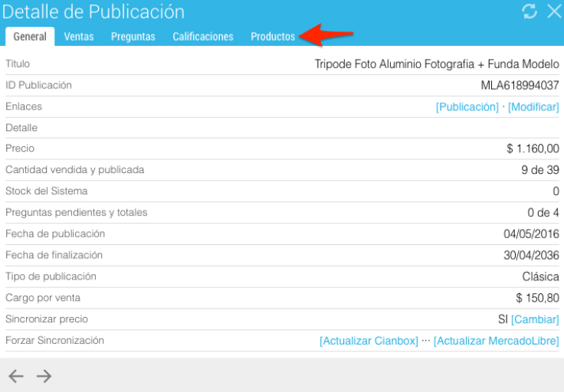Click the Fecha de finalización label

point(54,255)
